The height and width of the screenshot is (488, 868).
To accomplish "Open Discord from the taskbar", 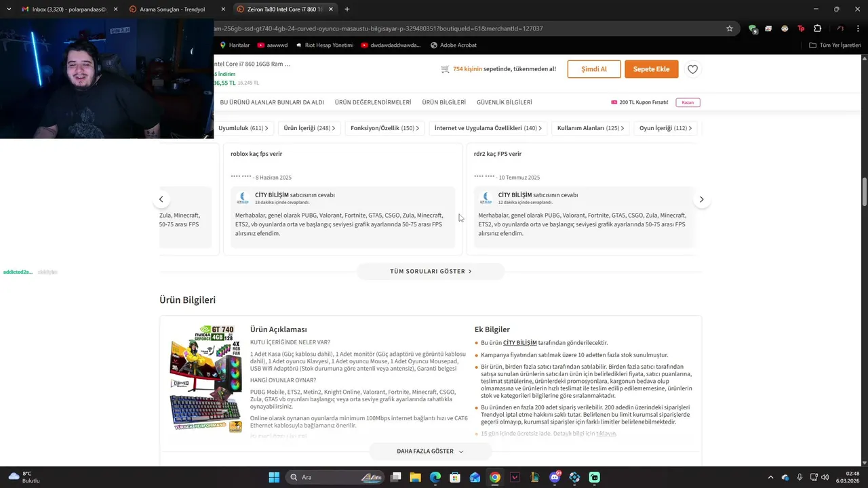I will pos(555,477).
